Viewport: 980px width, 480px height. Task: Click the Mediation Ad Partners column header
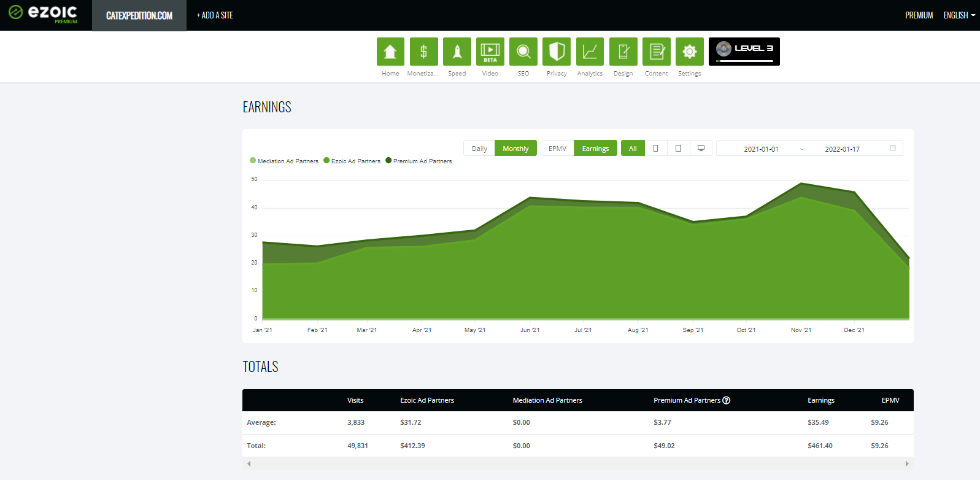click(547, 400)
